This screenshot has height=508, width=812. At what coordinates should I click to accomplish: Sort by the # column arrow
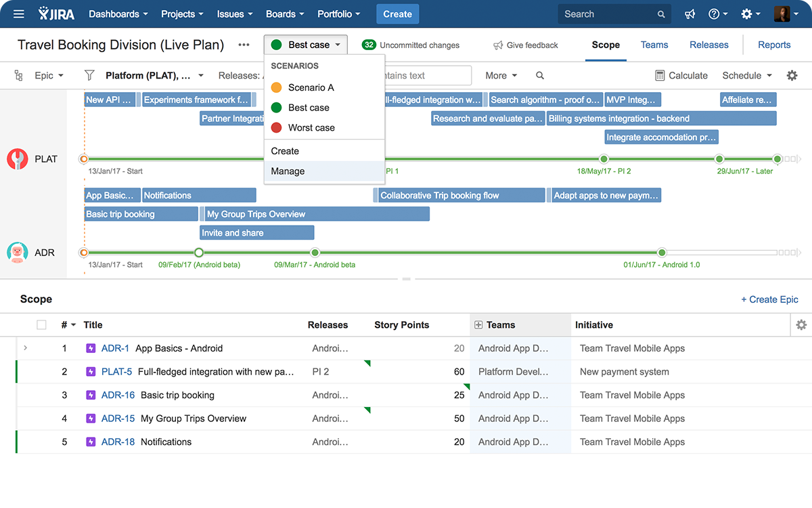point(73,325)
